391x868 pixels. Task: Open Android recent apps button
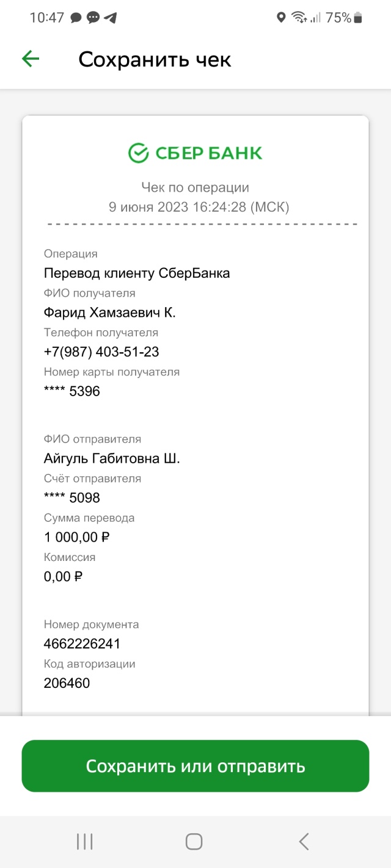click(x=84, y=842)
